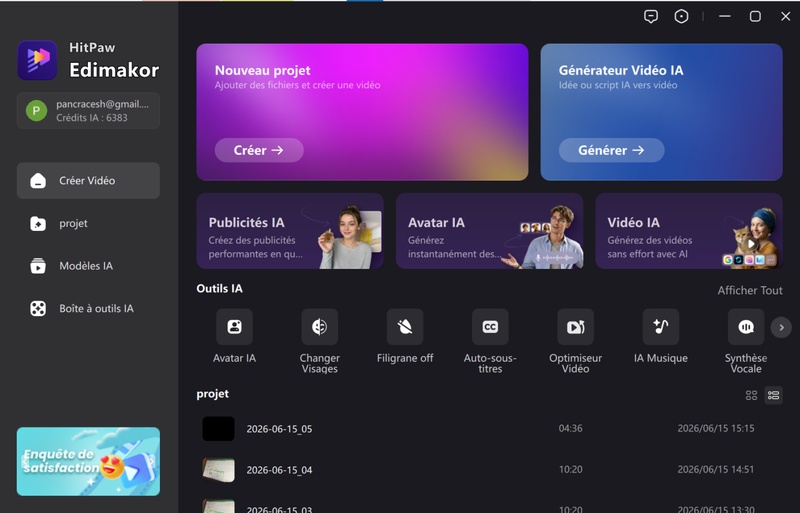Launch the Filigrane off tool
Screen dimensions: 800x513
[x=405, y=327]
